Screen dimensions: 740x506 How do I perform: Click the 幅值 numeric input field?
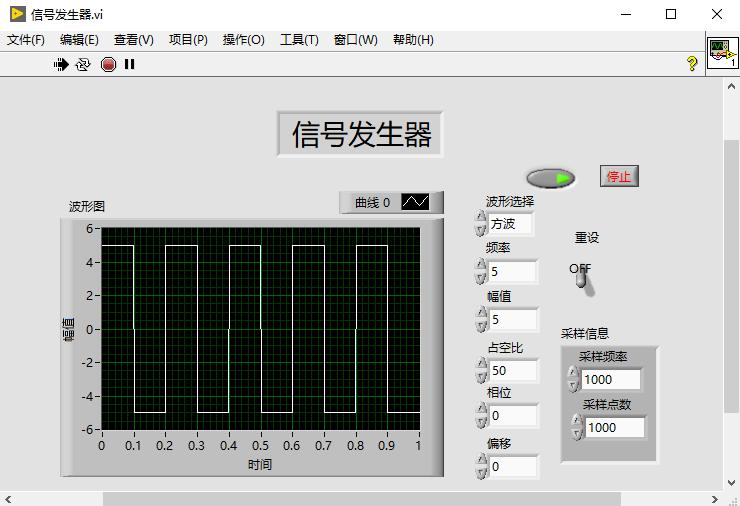click(513, 320)
